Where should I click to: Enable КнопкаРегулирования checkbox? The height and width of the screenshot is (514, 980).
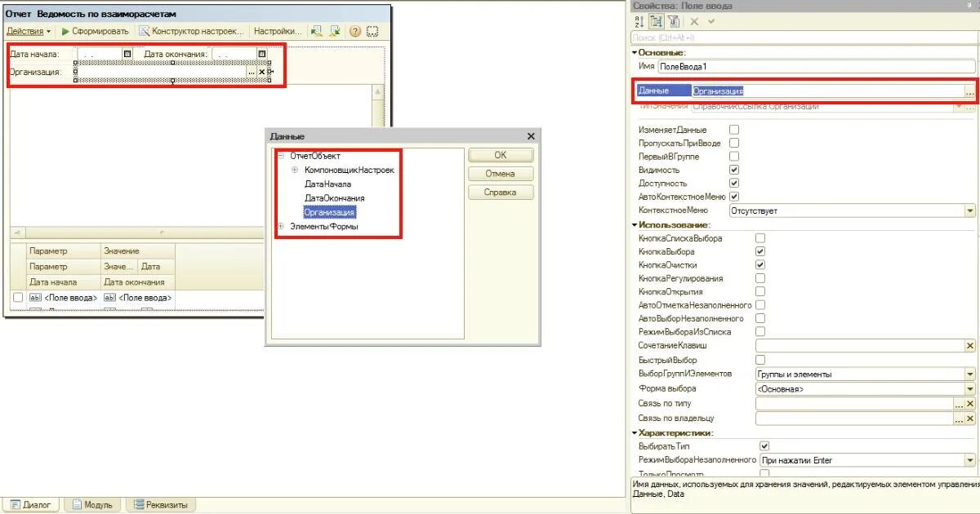point(760,278)
